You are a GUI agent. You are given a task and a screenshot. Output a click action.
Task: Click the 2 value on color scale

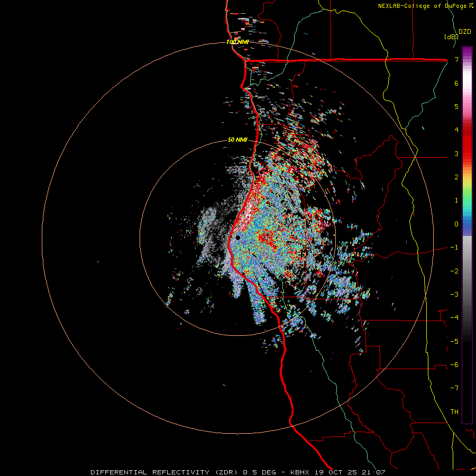tap(456, 177)
